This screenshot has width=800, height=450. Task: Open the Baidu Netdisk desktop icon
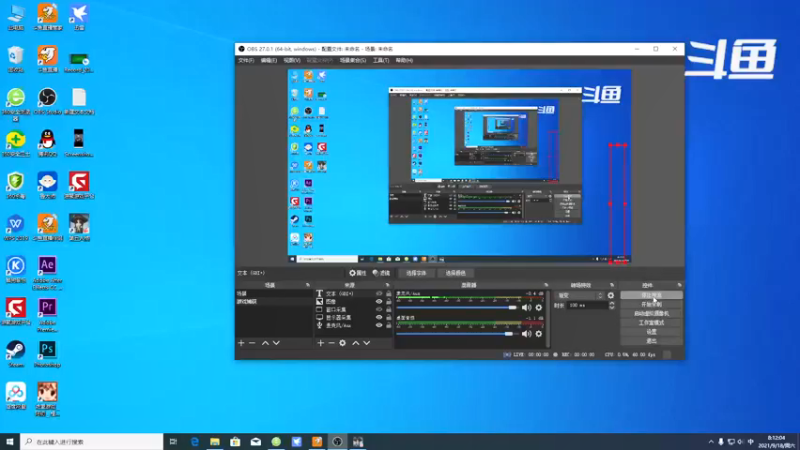(16, 396)
